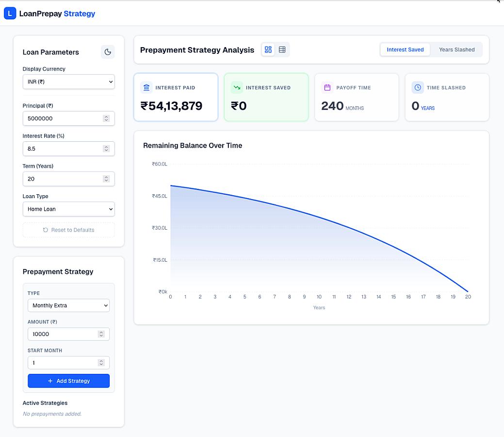Click the Interest Rate input field
The height and width of the screenshot is (437, 504).
69,149
